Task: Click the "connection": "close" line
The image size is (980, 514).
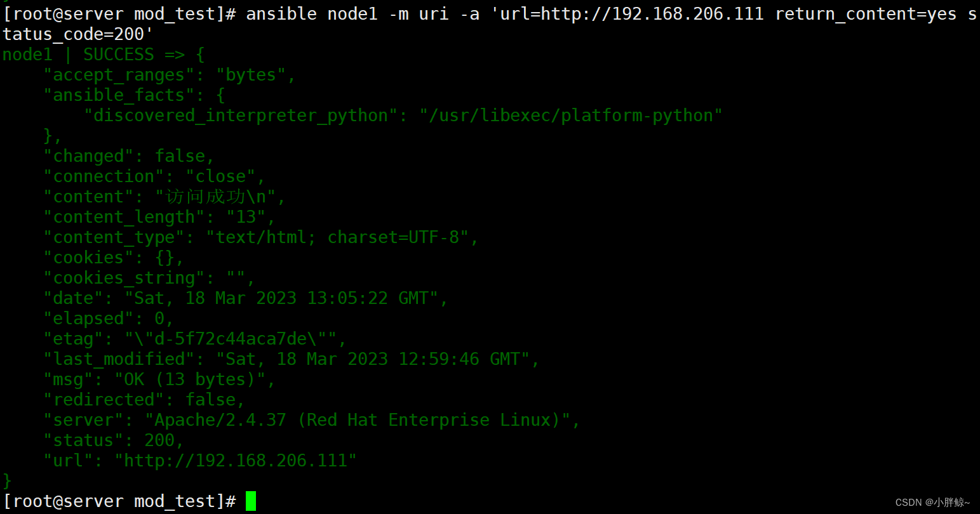Action: tap(154, 176)
